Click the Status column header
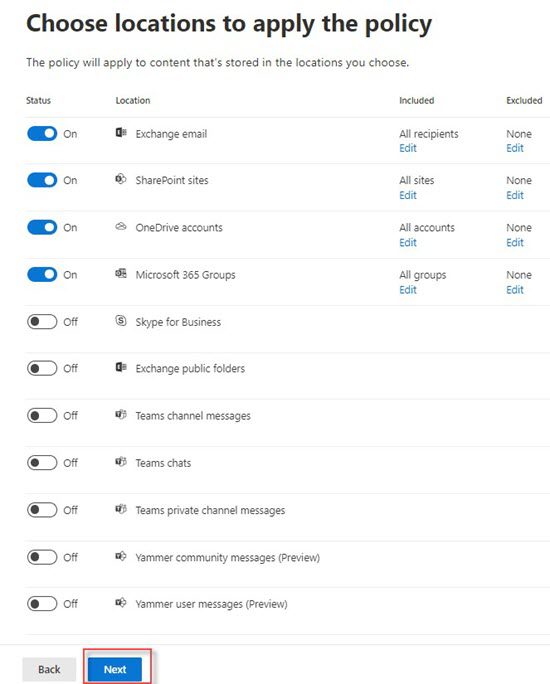 click(x=38, y=100)
